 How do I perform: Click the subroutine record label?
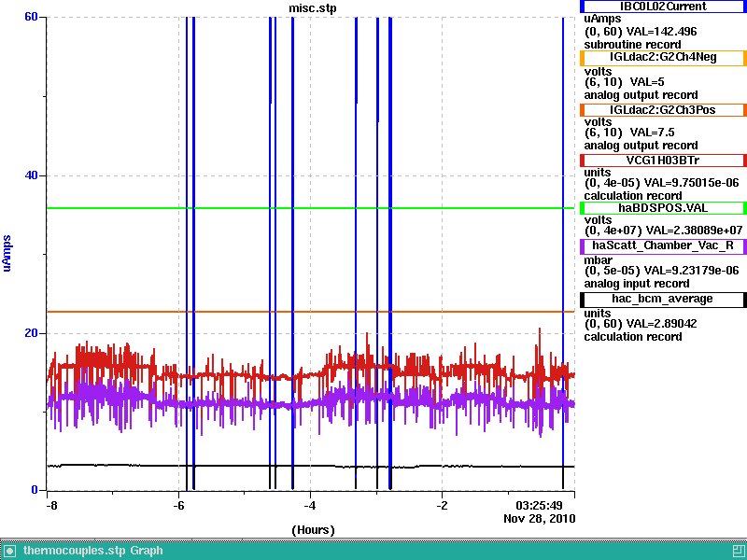click(632, 45)
